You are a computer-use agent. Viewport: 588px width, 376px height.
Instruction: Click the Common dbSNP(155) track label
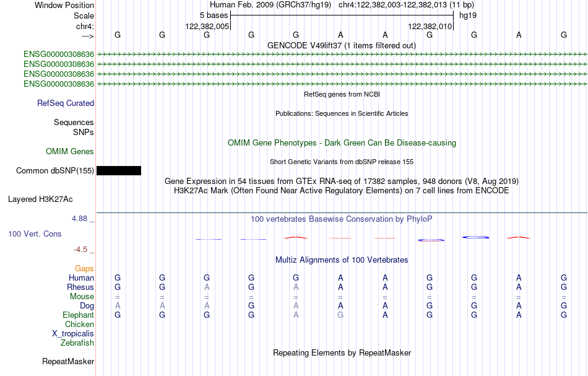(x=55, y=171)
